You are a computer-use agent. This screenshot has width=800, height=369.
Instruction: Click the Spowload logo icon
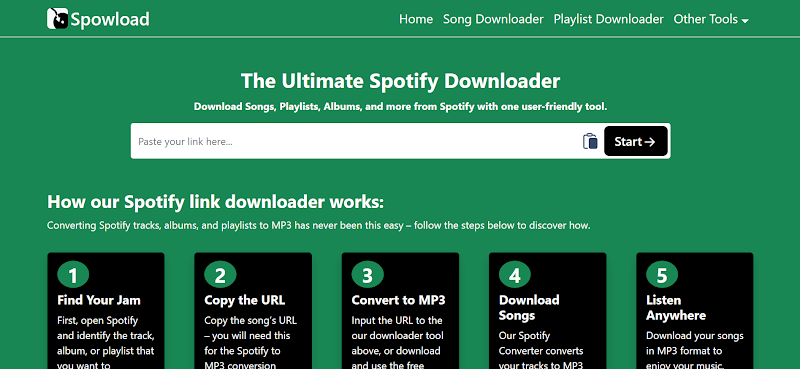(x=58, y=19)
